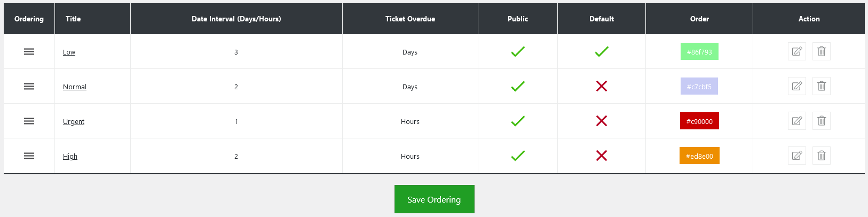Grab the drag handle for Low row

[x=29, y=52]
